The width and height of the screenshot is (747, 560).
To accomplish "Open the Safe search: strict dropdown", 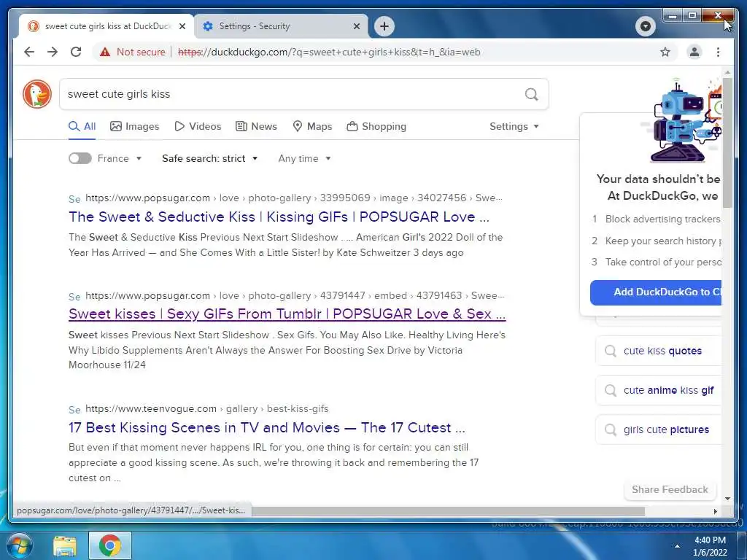I will coord(209,158).
